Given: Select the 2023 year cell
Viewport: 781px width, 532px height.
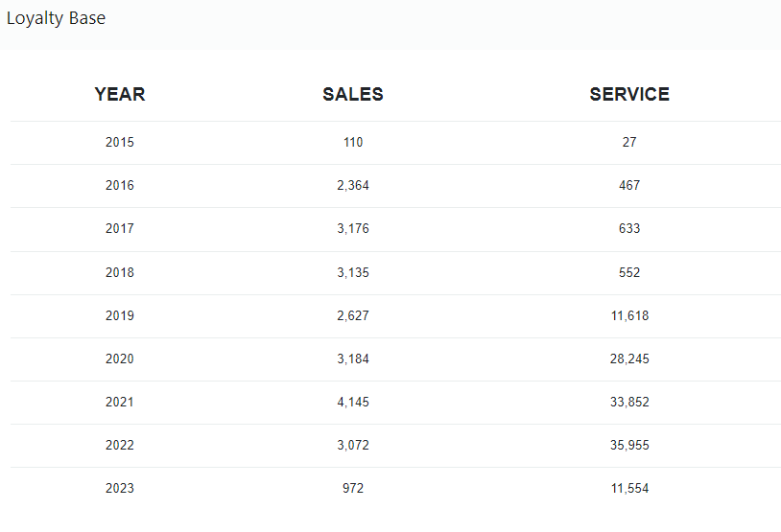Looking at the screenshot, I should tap(120, 488).
